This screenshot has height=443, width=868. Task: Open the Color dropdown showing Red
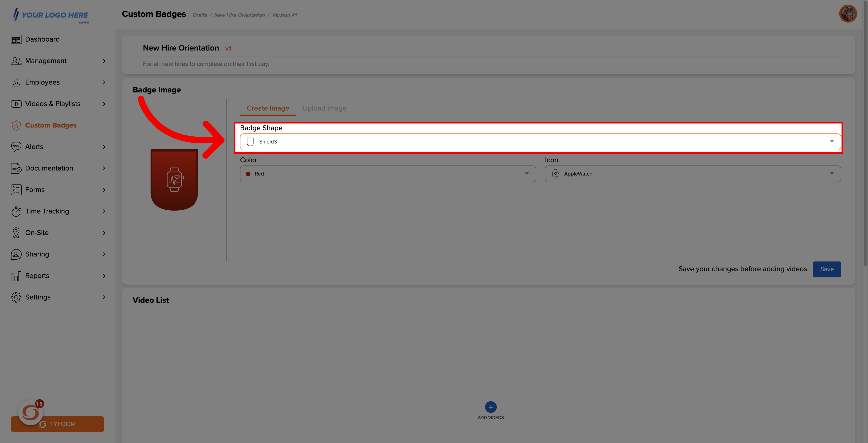click(388, 174)
